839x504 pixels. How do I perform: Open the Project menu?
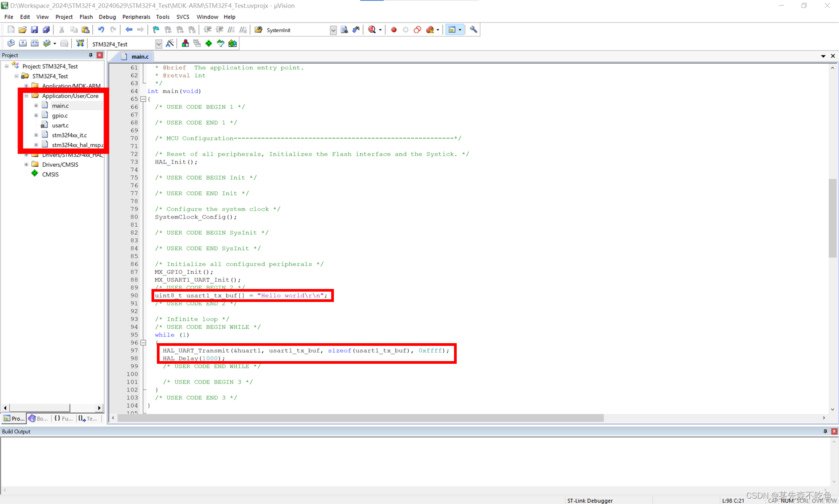pos(64,17)
